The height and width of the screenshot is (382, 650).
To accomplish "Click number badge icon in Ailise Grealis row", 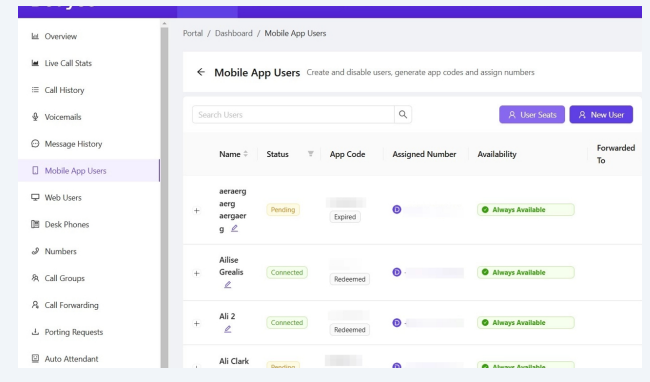I will point(397,272).
